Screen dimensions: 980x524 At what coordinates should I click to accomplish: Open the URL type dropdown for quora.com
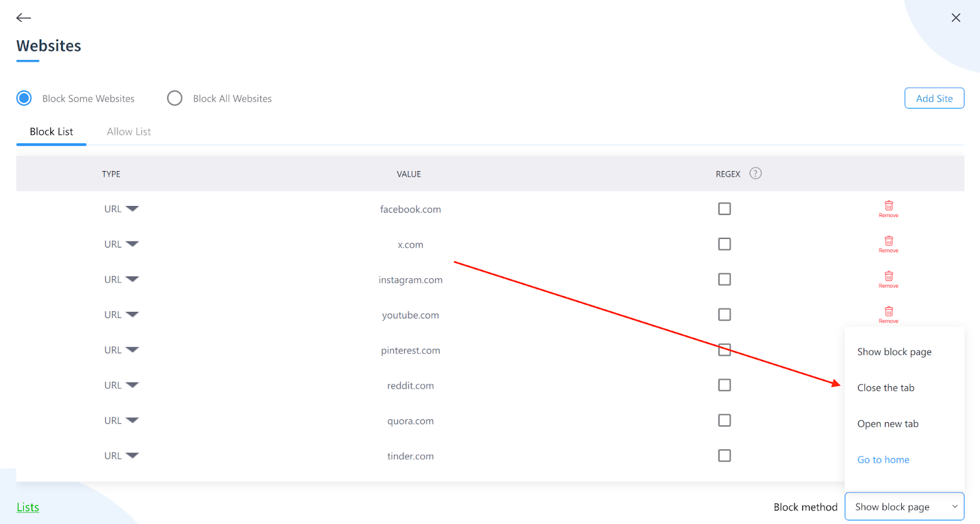click(x=121, y=420)
